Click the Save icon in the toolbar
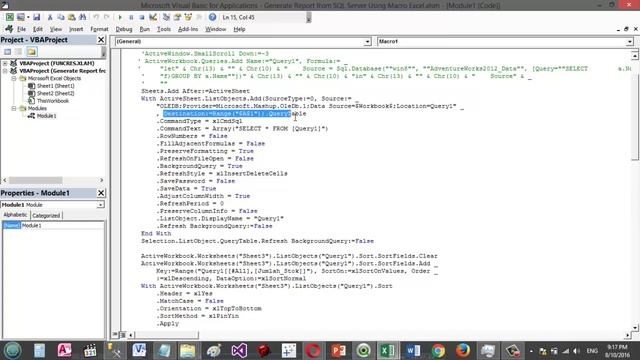 [x=36, y=17]
